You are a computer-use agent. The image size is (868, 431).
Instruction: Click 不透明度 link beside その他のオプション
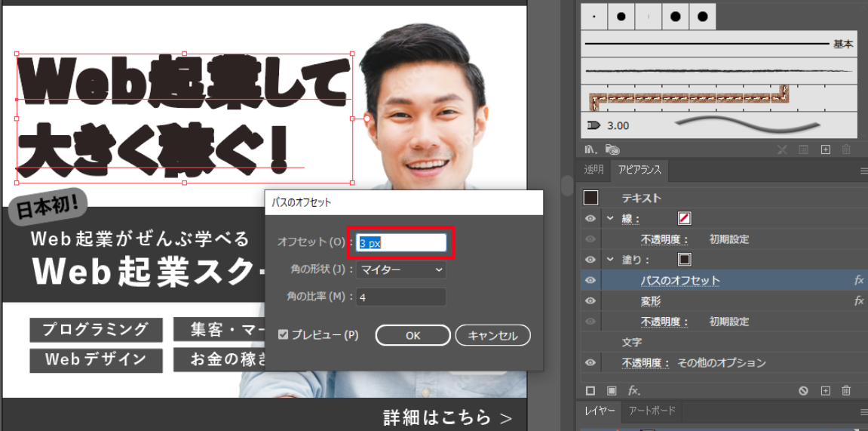pyautogui.click(x=646, y=363)
